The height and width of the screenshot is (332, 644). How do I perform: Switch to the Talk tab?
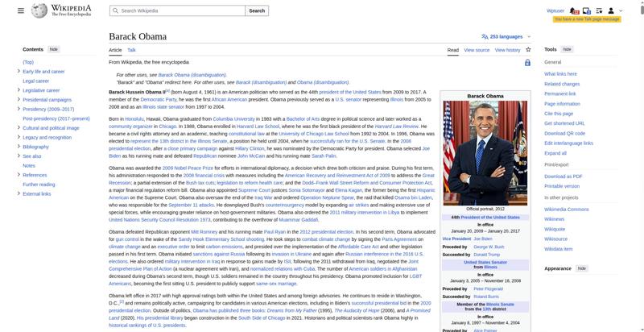point(131,50)
